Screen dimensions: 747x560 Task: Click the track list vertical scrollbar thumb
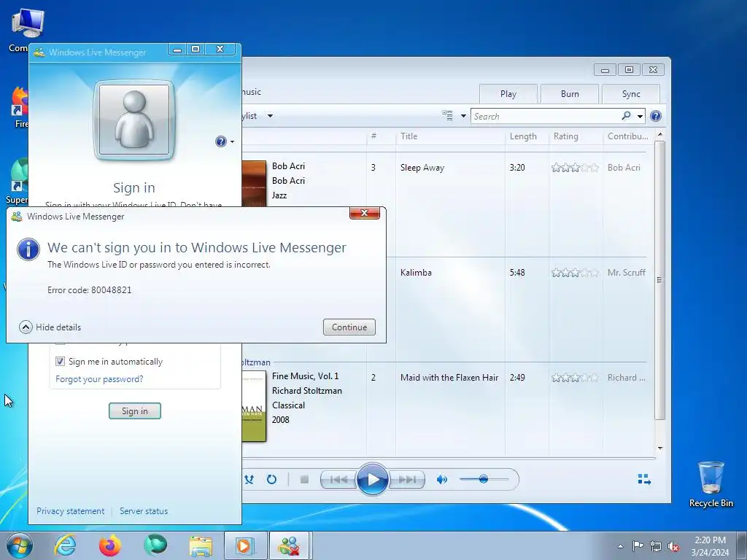[659, 280]
